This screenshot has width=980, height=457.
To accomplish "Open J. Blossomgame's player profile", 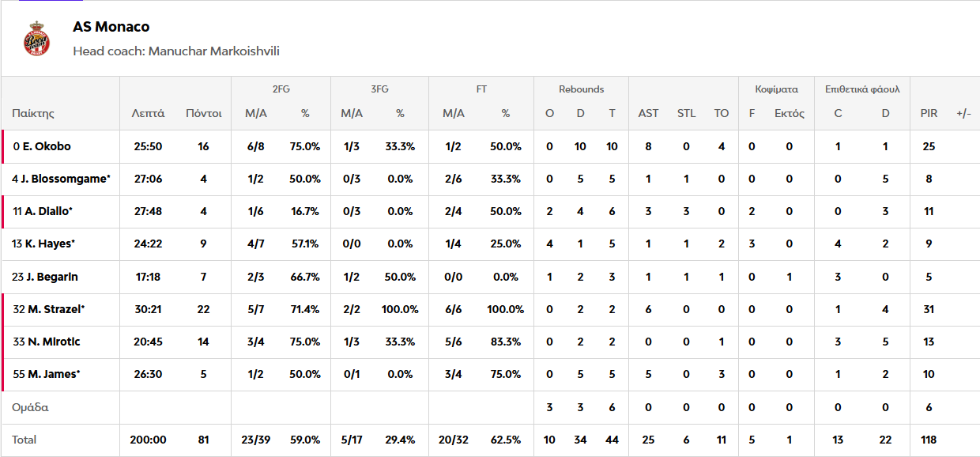I will (67, 179).
